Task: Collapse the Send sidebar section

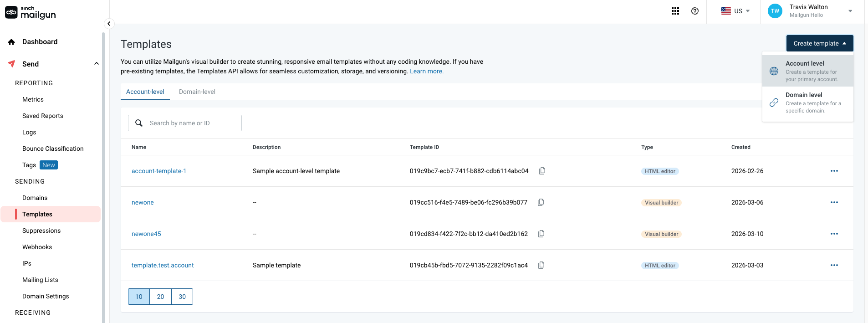Action: tap(96, 64)
